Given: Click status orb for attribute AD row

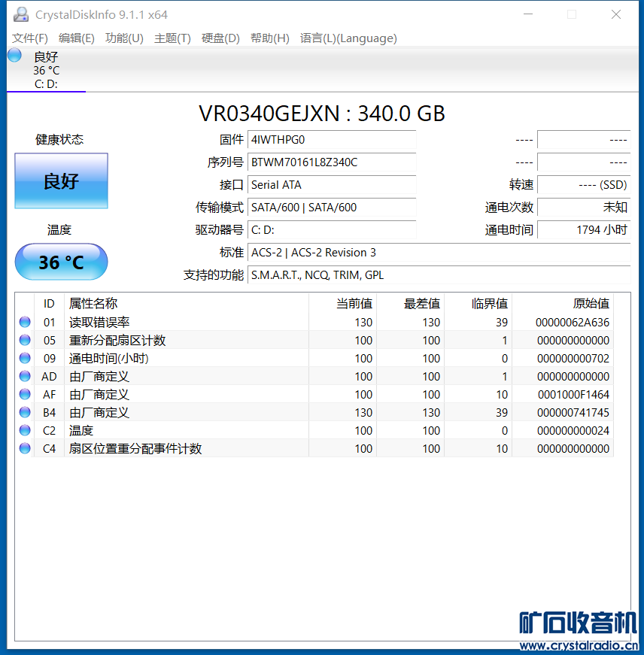Looking at the screenshot, I should click(x=25, y=376).
